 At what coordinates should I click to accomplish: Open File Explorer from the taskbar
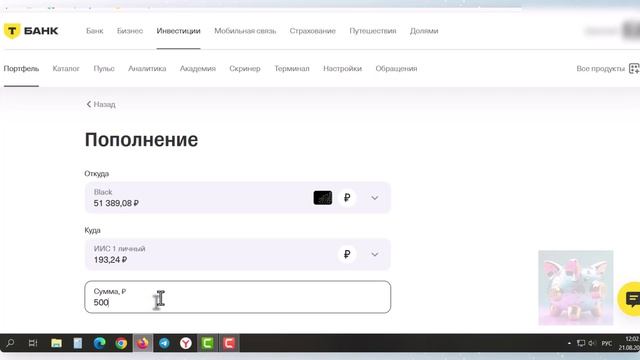tap(56, 343)
